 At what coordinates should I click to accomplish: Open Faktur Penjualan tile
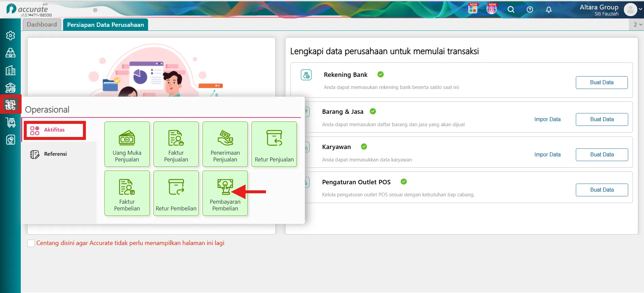[x=176, y=144]
